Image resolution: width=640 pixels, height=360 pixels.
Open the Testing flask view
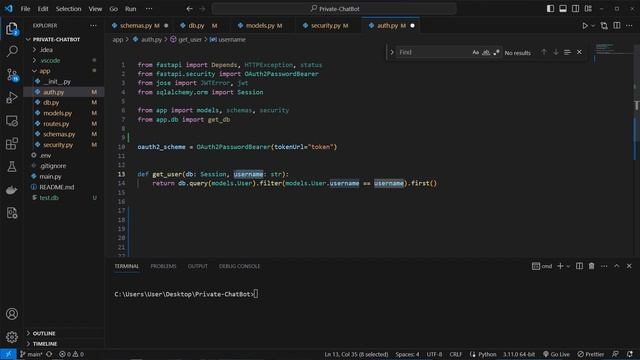[12, 167]
